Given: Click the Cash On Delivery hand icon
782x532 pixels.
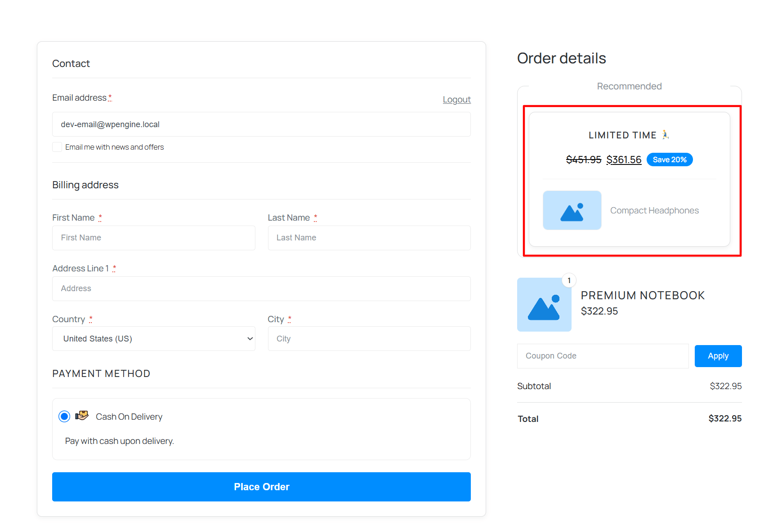Looking at the screenshot, I should (82, 416).
